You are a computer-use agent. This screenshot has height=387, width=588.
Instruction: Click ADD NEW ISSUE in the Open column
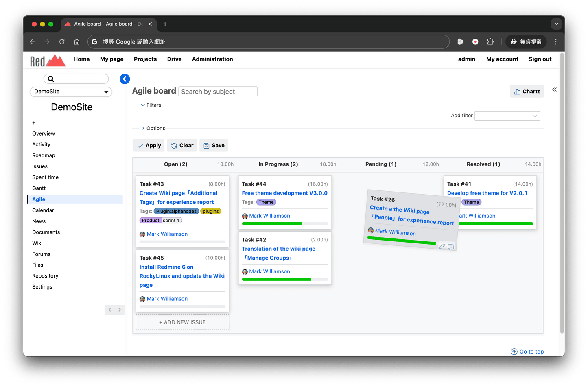click(182, 322)
